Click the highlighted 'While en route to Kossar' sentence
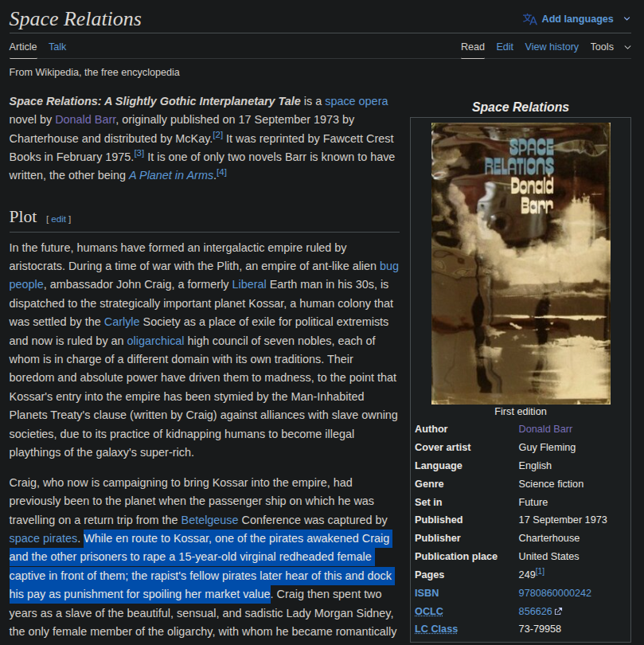Image resolution: width=644 pixels, height=645 pixels. click(x=201, y=567)
